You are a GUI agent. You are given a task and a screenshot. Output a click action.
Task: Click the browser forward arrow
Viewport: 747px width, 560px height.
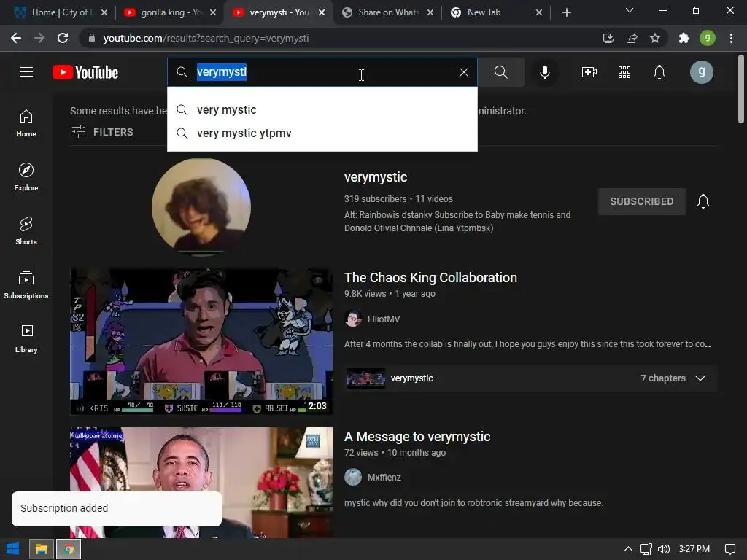(x=39, y=38)
